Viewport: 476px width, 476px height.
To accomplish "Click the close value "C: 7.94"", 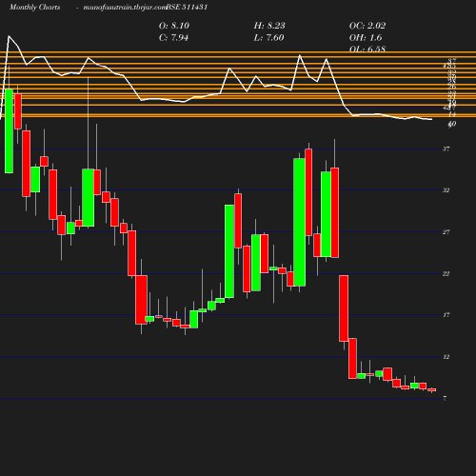I will click(173, 38).
